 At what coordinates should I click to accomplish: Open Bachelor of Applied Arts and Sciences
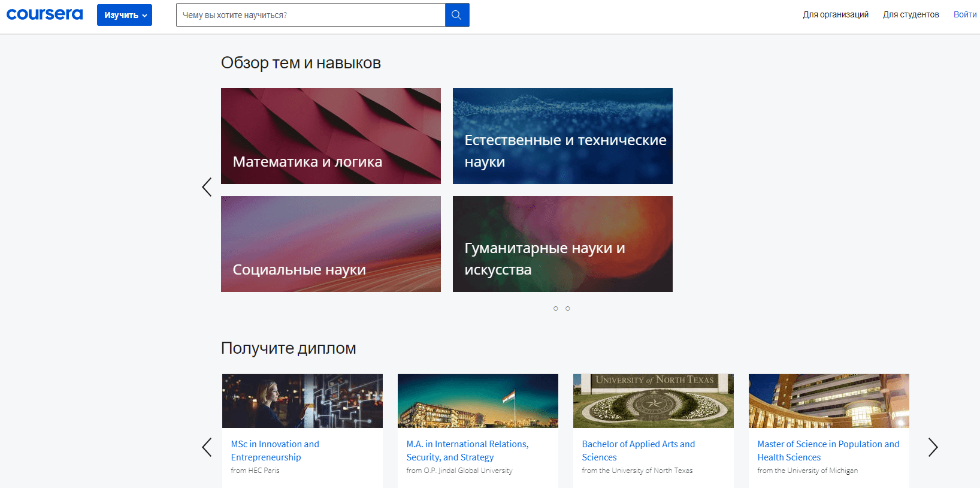pyautogui.click(x=638, y=451)
